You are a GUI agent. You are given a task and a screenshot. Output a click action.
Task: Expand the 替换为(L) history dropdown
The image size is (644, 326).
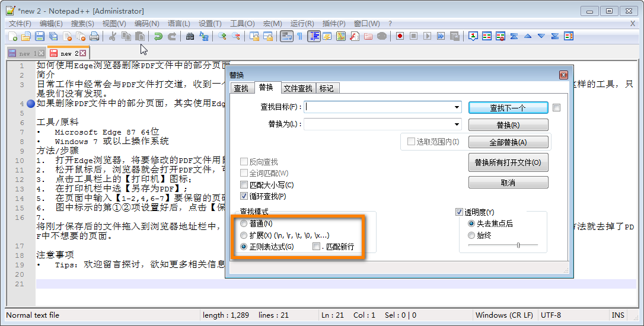[457, 124]
